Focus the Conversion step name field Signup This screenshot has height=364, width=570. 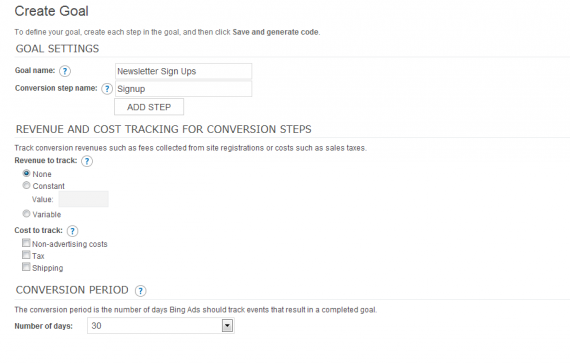[184, 89]
